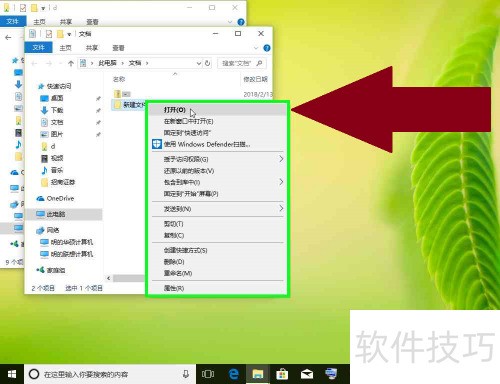This screenshot has width=500, height=384.
Task: Click the network computer icon on the taskbar
Action: 331,374
